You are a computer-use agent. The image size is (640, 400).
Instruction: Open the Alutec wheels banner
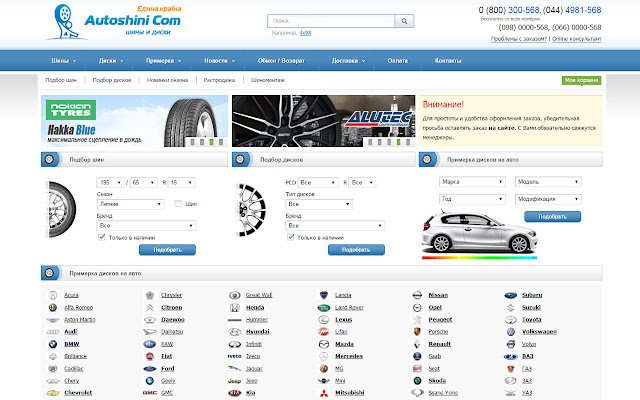click(323, 121)
